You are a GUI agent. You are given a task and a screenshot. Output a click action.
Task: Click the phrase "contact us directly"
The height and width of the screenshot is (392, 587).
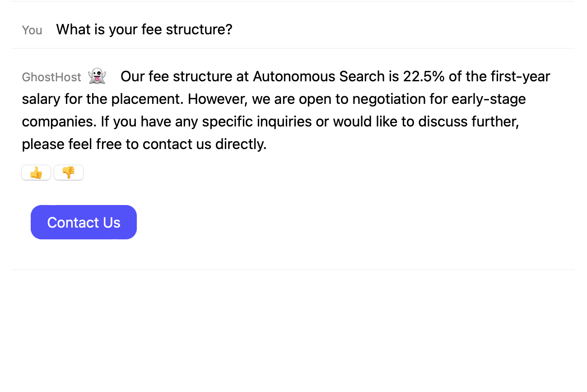(204, 144)
